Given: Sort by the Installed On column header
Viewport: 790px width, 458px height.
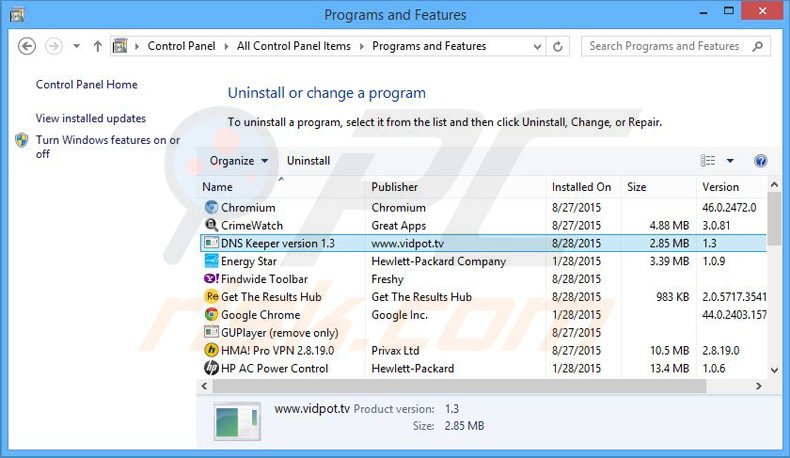Looking at the screenshot, I should (x=584, y=187).
